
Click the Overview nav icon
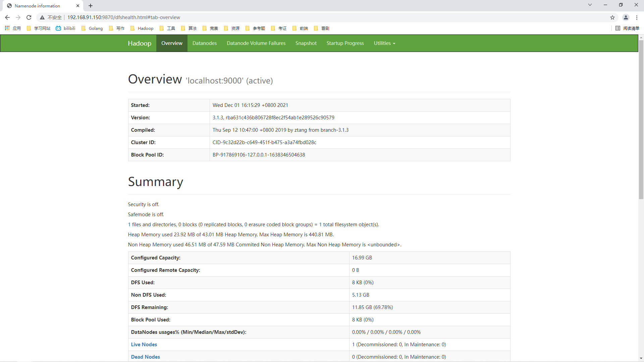point(172,43)
